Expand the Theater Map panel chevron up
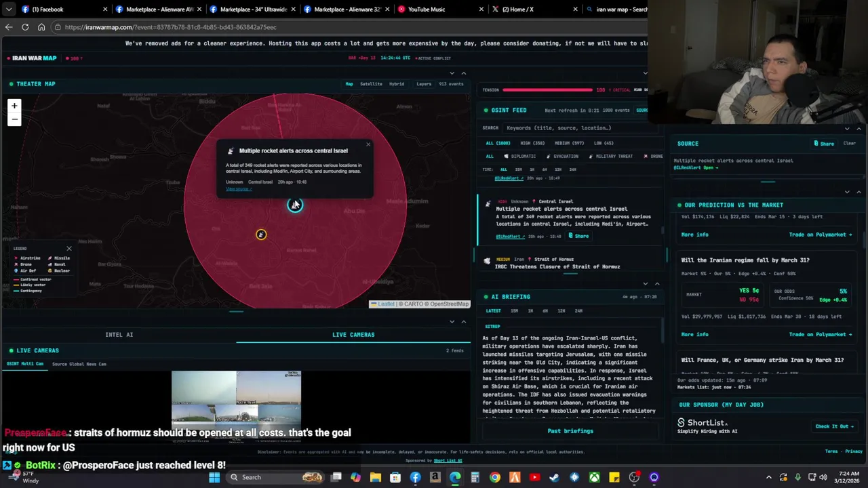868x488 pixels. point(464,73)
